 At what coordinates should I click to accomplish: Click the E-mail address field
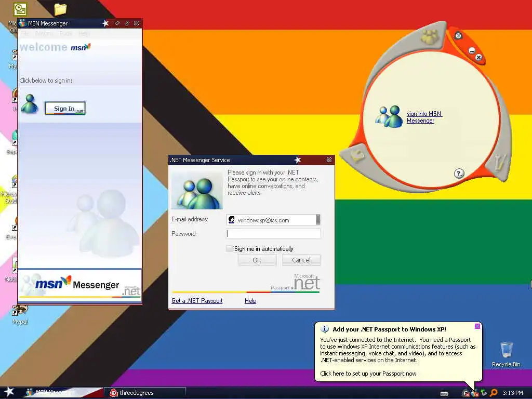pos(273,220)
